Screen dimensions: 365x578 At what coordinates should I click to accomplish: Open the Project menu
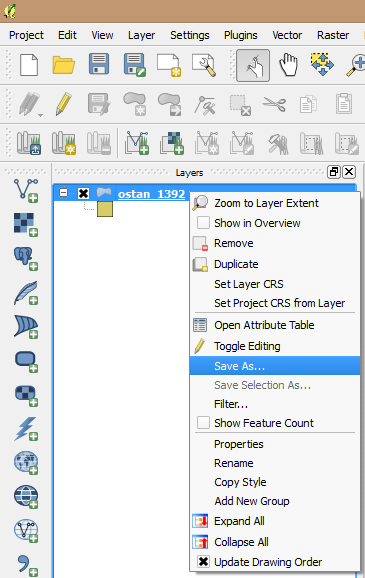point(26,35)
